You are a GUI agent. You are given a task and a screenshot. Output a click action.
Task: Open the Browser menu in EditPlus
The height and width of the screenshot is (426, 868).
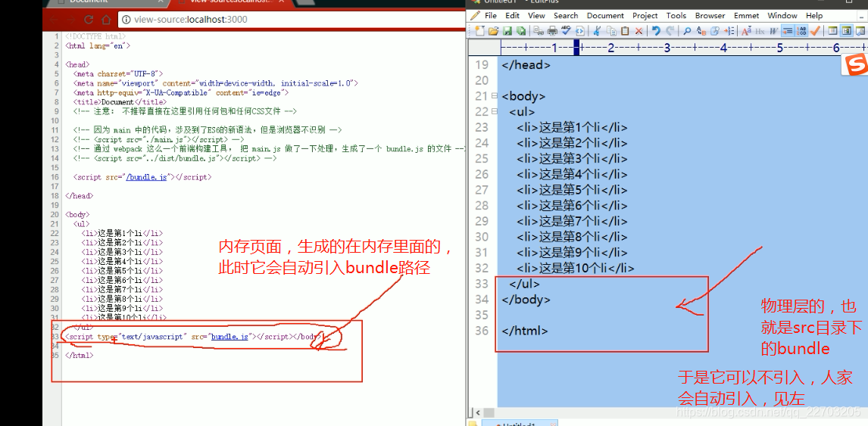pos(710,15)
